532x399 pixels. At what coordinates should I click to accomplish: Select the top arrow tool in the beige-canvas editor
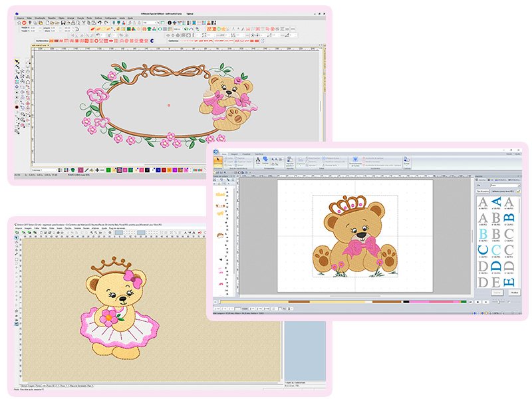click(x=17, y=239)
